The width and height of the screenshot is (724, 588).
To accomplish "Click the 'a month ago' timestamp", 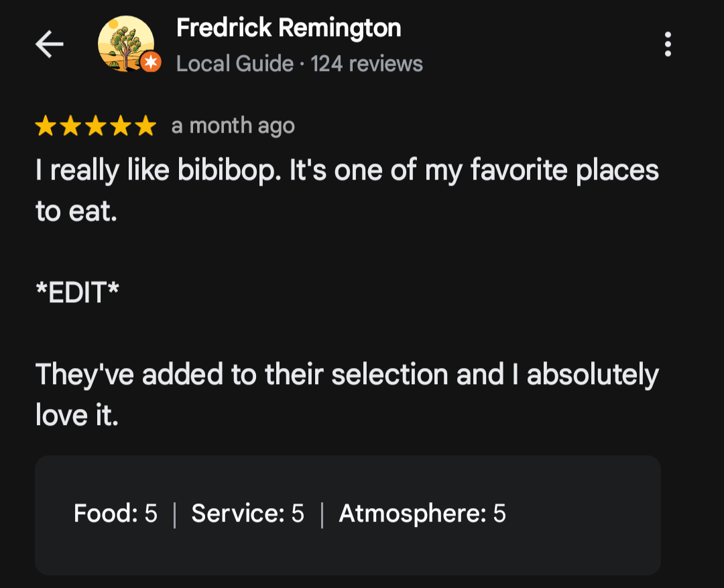I will coord(233,126).
